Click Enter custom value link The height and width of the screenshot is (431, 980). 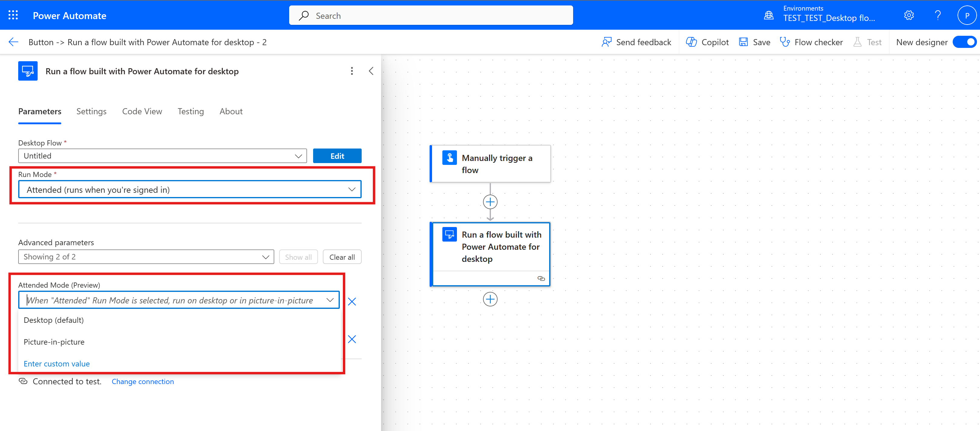pos(56,363)
